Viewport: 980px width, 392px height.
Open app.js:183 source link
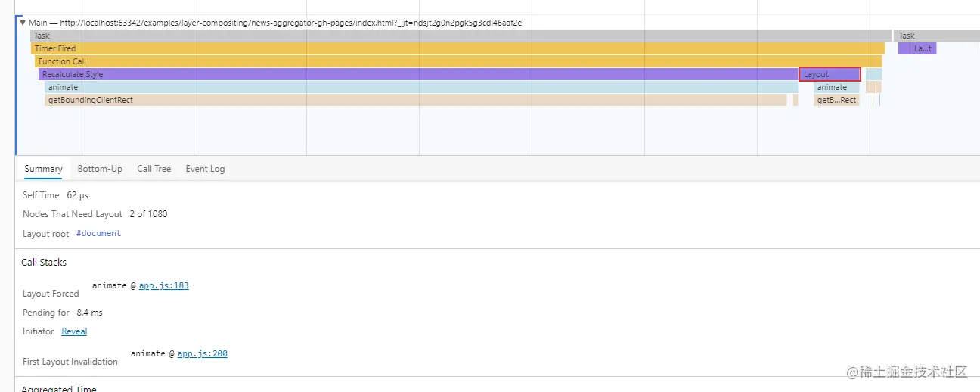(x=164, y=286)
